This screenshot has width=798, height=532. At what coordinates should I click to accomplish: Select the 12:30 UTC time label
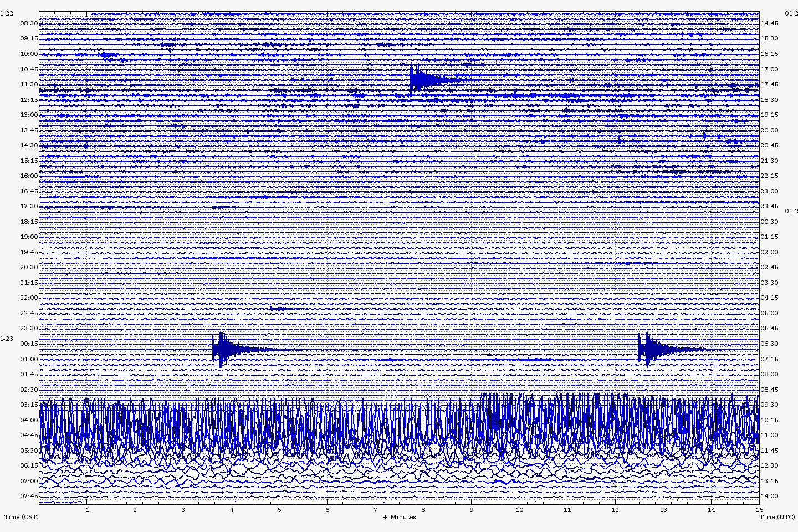[x=769, y=465]
